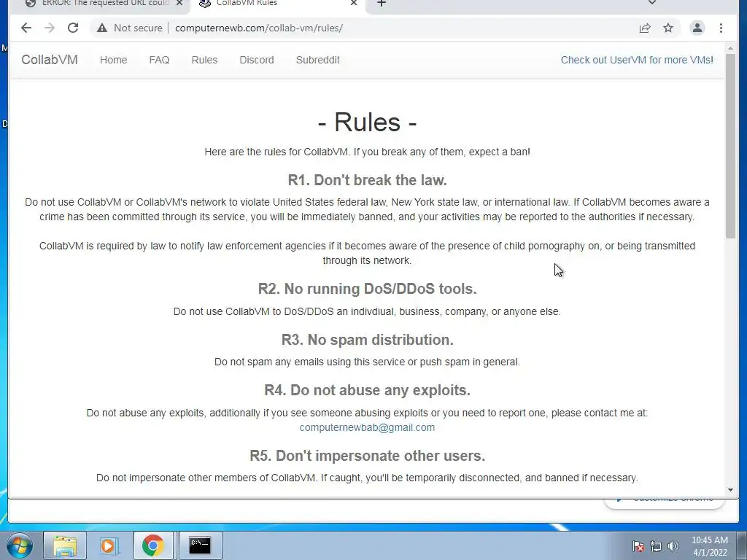Open the Rules nav item
Viewport: 747px width, 560px height.
click(204, 60)
